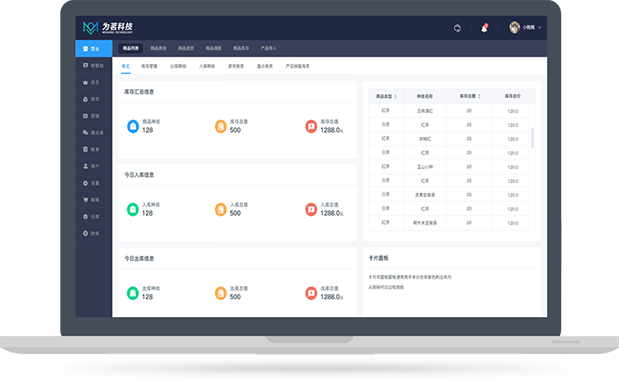619x379 pixels.
Task: Select the person silhouette 用户 sidebar icon
Action: pos(85,166)
